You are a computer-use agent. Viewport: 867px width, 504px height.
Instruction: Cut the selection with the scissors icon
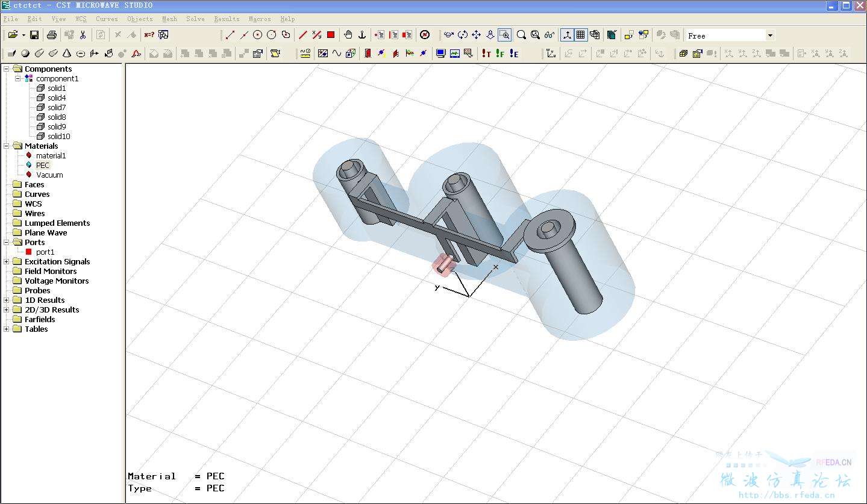(83, 35)
